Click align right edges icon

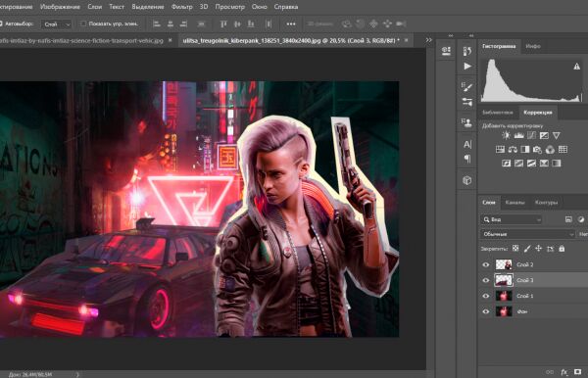pyautogui.click(x=183, y=24)
